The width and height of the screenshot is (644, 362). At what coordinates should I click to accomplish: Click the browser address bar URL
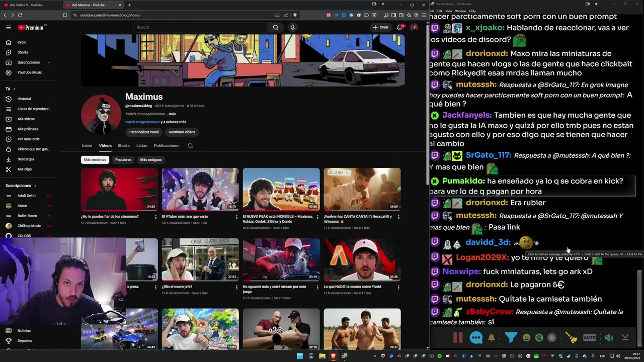[x=110, y=15]
